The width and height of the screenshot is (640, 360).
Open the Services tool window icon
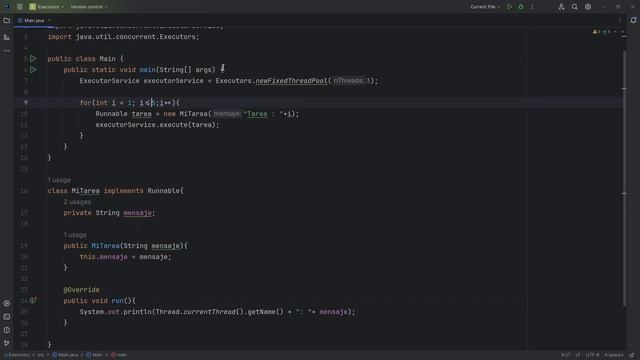7,303
